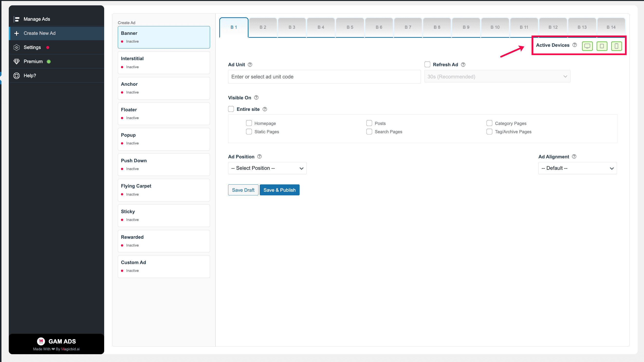Switch to the B 14 tab

(611, 27)
